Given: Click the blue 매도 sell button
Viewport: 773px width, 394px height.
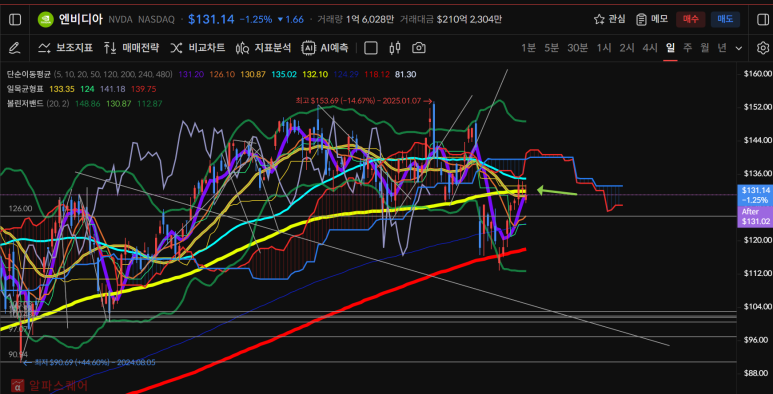Looking at the screenshot, I should [725, 19].
